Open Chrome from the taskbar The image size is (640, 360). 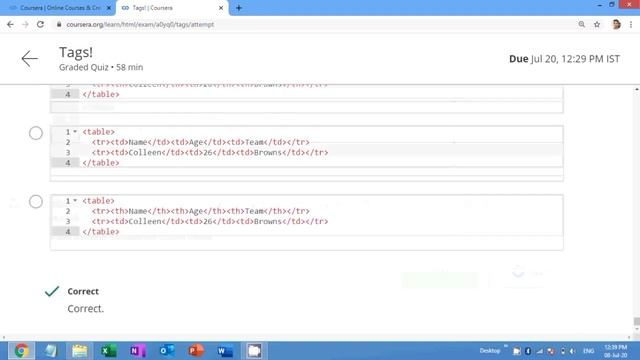coord(21,351)
